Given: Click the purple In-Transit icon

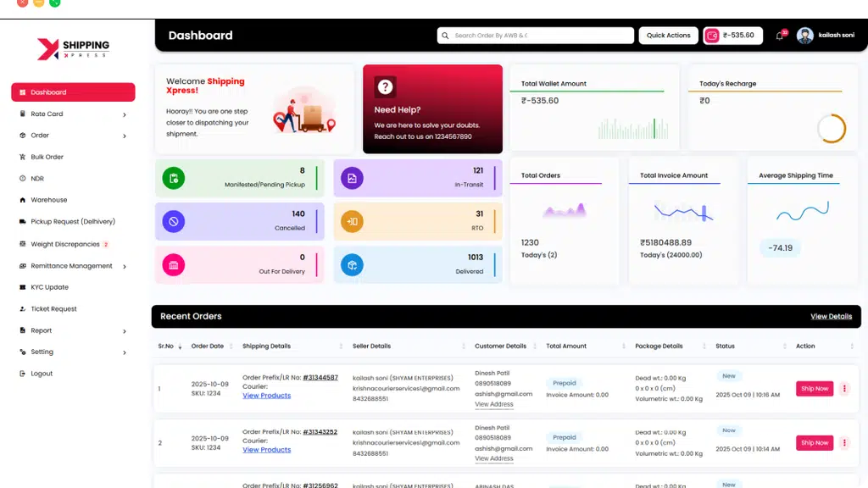Looking at the screenshot, I should [352, 178].
